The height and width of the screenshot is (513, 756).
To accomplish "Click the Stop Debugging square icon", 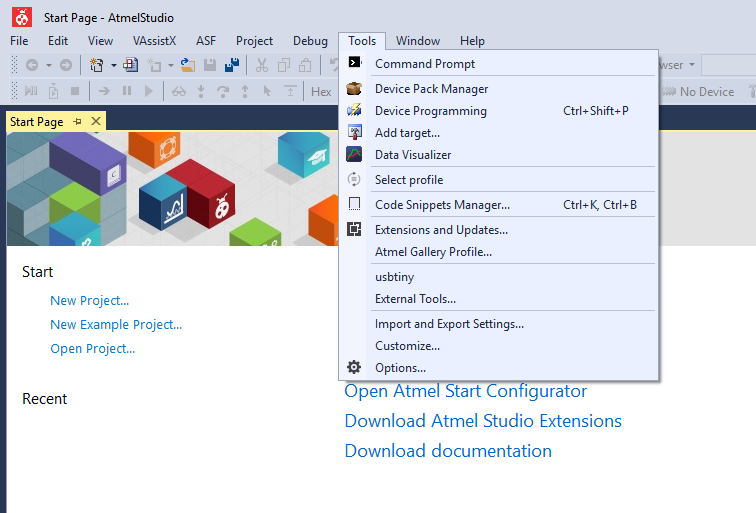I will (x=75, y=91).
